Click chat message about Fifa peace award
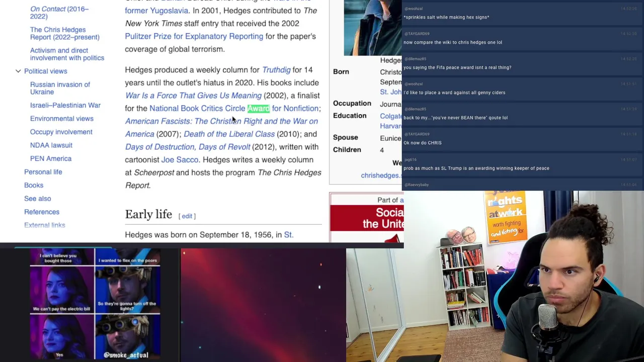The width and height of the screenshot is (644, 362). [x=457, y=67]
